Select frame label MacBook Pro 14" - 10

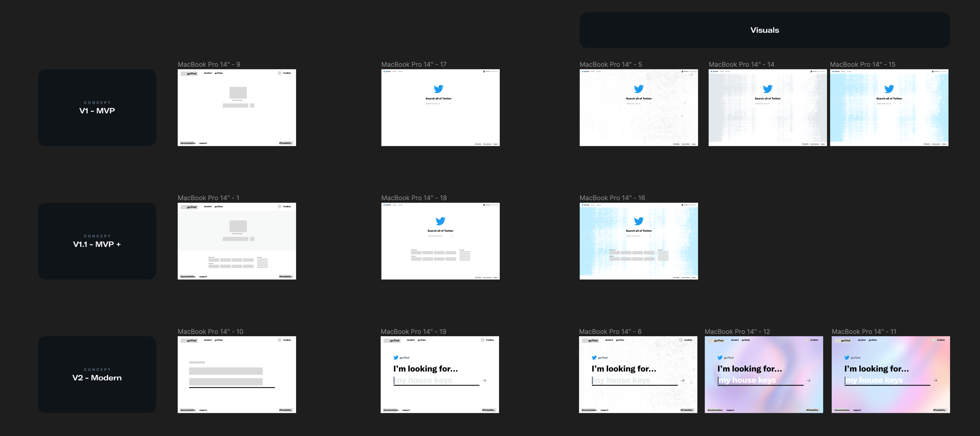pos(210,332)
